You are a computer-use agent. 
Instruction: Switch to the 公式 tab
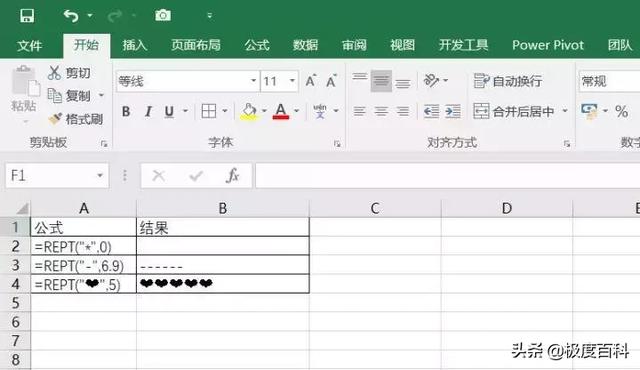pos(257,45)
